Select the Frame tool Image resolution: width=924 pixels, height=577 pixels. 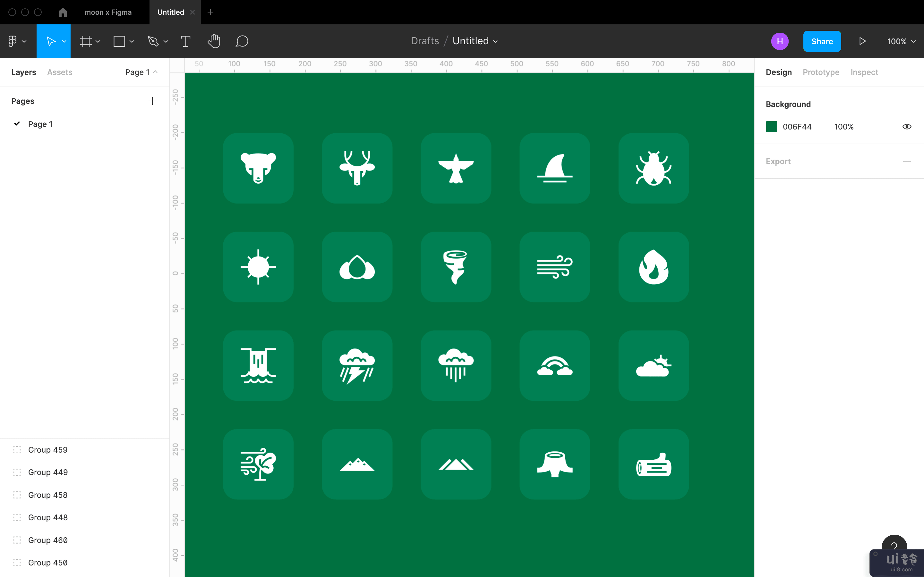86,41
